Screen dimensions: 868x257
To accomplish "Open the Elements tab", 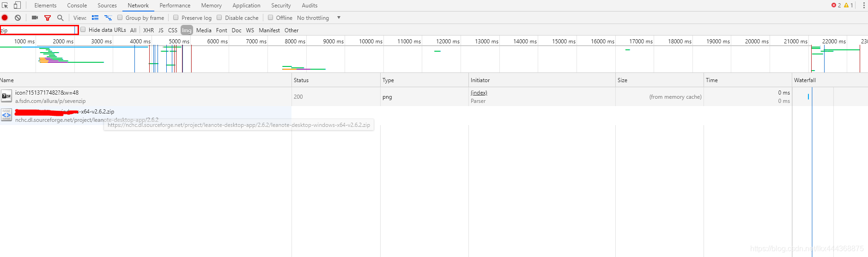I will tap(45, 6).
